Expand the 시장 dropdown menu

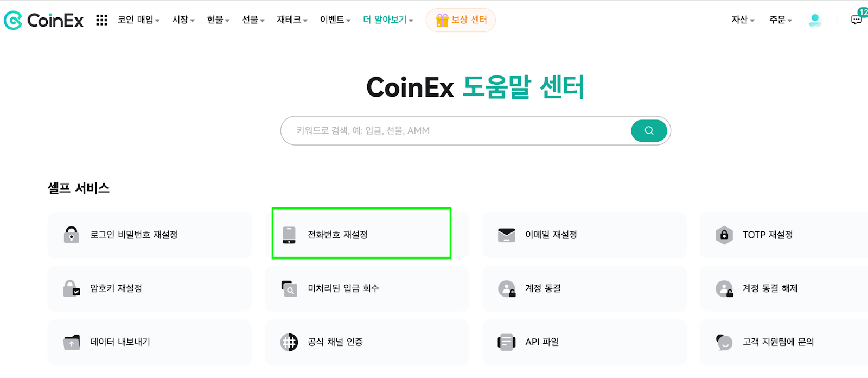tap(183, 20)
